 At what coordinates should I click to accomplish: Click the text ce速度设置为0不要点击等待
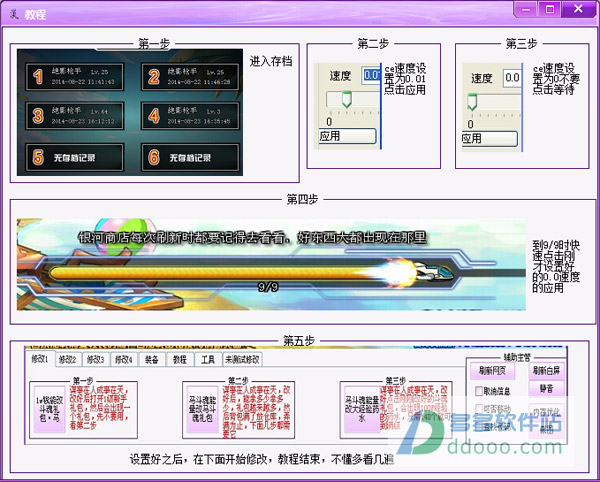tap(556, 79)
